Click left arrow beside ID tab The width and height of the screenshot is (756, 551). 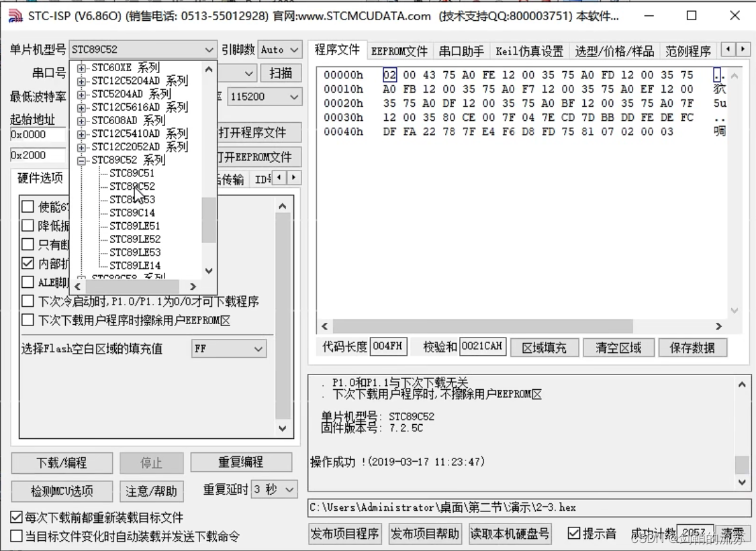[x=279, y=177]
